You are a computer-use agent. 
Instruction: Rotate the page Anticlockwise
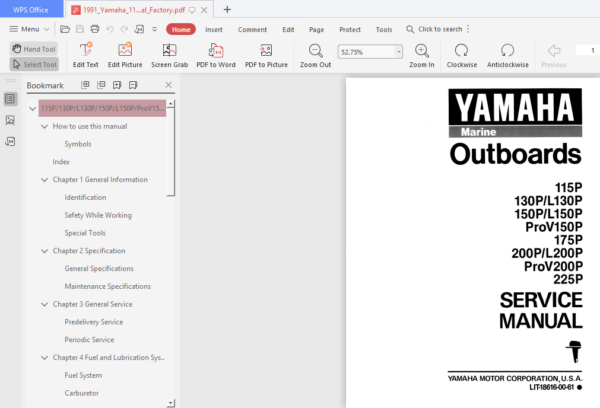(508, 55)
